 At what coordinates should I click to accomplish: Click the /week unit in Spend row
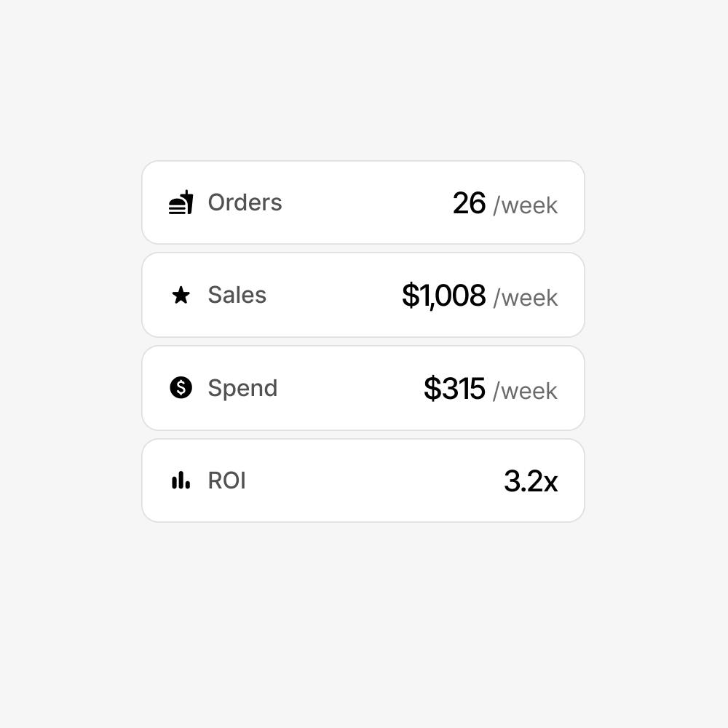(x=526, y=391)
